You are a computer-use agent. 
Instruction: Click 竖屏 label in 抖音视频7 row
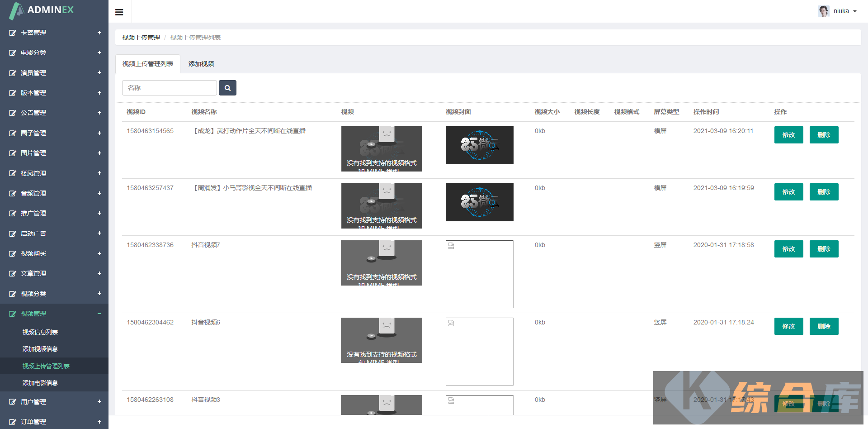click(660, 245)
